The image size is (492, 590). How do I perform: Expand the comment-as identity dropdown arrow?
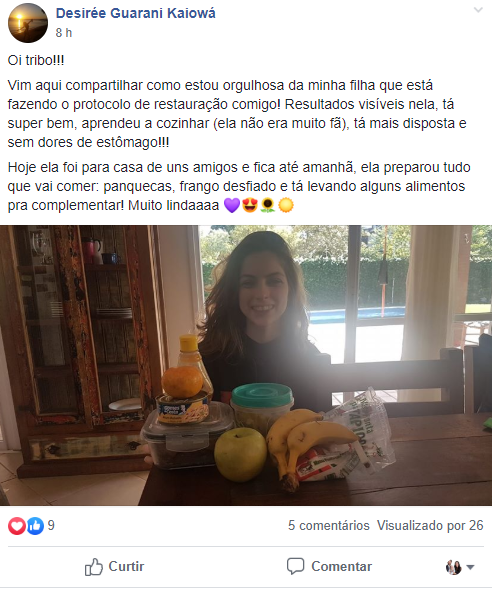[470, 567]
